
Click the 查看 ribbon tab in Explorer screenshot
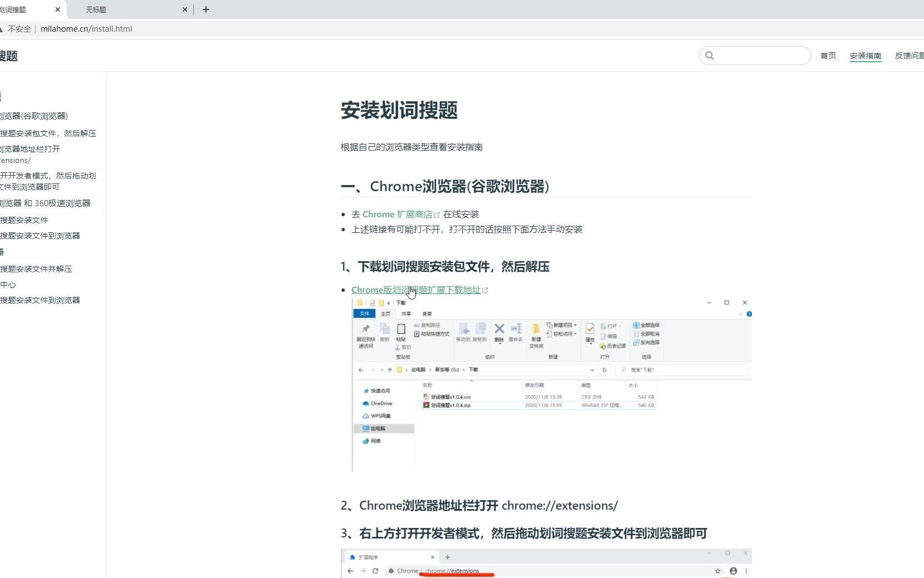pyautogui.click(x=427, y=313)
